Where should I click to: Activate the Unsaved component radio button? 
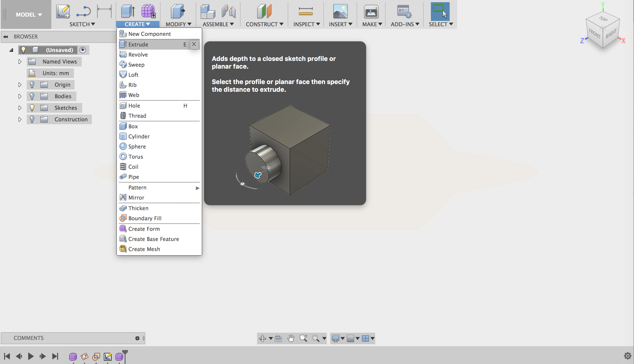[83, 50]
